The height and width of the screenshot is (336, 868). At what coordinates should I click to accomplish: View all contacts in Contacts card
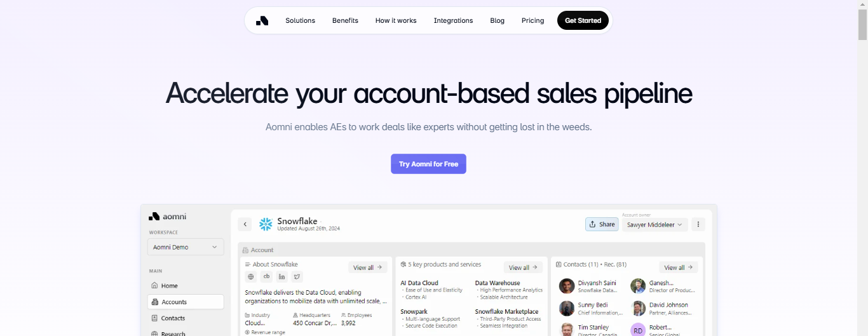[x=678, y=267]
